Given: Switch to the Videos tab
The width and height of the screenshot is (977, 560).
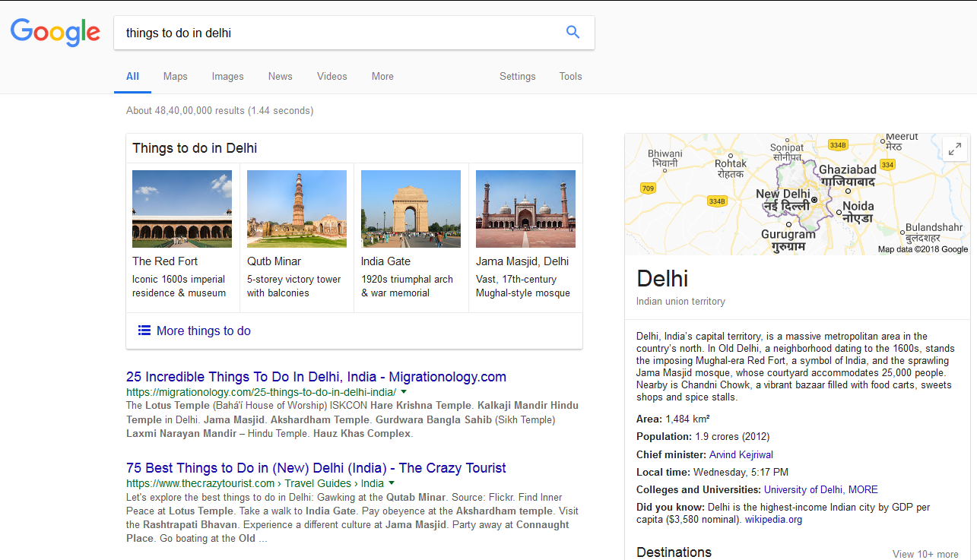Looking at the screenshot, I should [331, 76].
